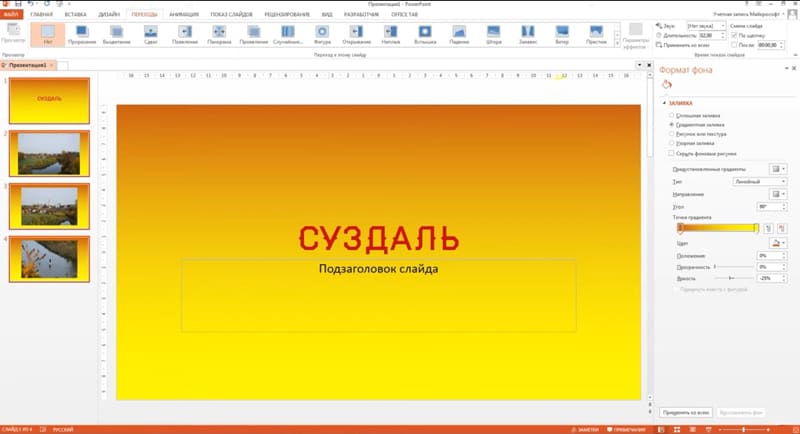
Task: Switch to the 'Рецензирование' review tab
Action: pyautogui.click(x=287, y=14)
